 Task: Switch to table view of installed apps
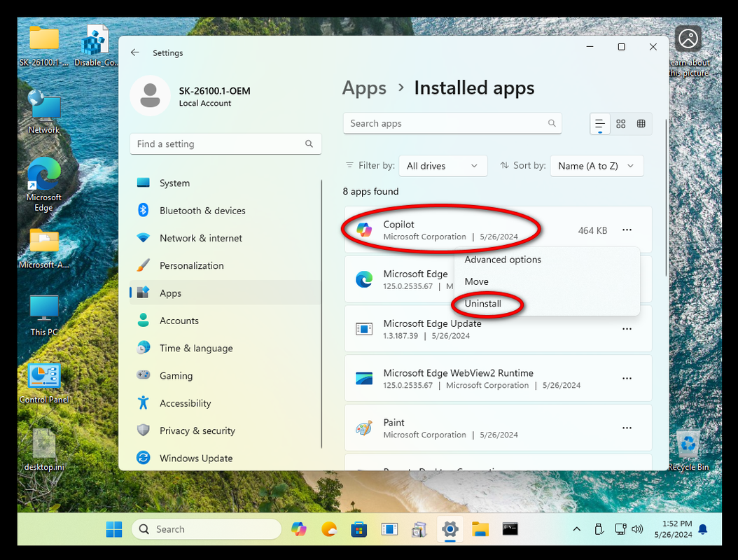[x=641, y=124]
